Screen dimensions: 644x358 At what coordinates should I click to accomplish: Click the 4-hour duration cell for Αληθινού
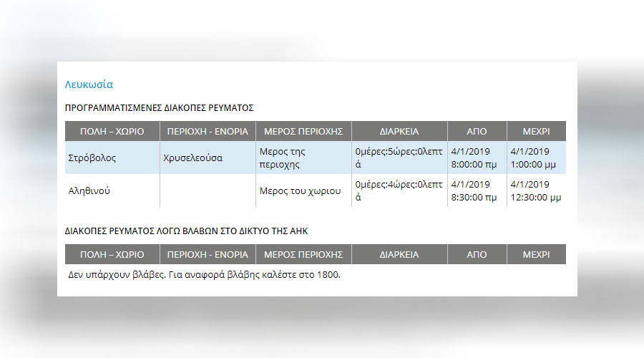click(x=399, y=190)
